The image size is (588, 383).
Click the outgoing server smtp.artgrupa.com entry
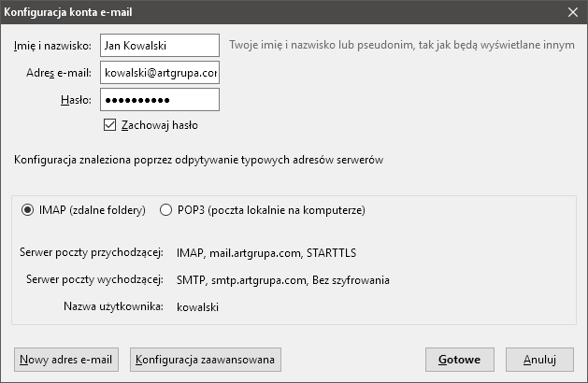click(282, 280)
